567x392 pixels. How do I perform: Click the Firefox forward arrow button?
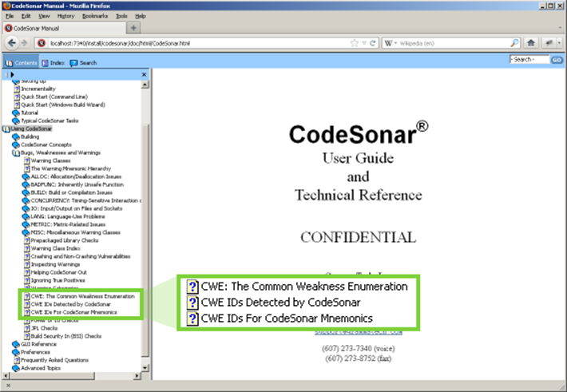pos(24,43)
